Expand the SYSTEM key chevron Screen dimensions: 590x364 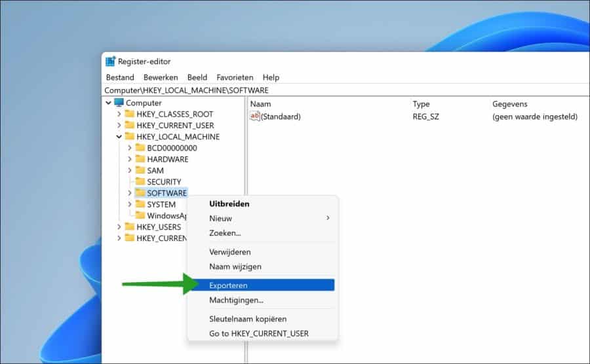[129, 204]
